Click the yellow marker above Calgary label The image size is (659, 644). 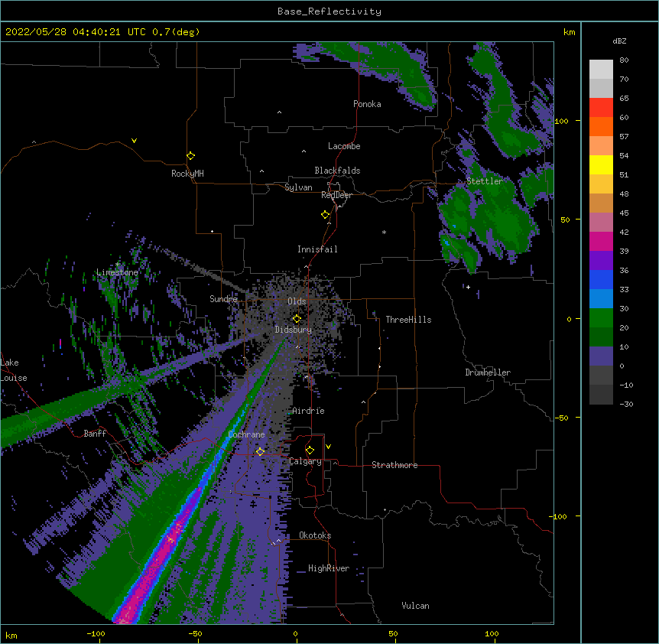pyautogui.click(x=310, y=450)
